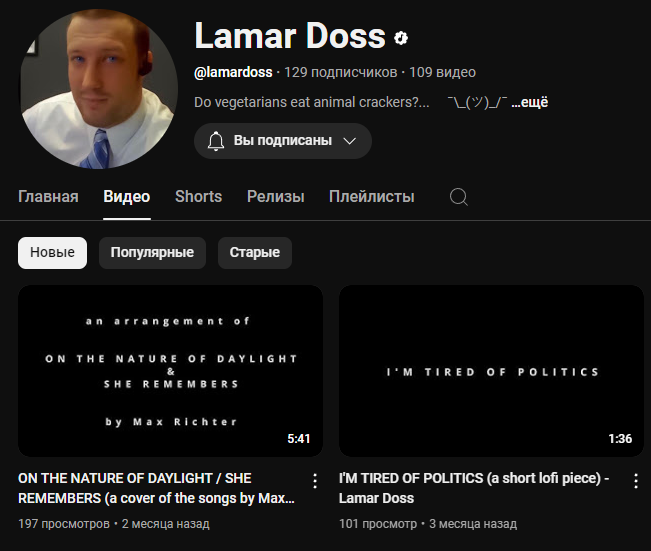Switch to the Shorts tab

(198, 196)
